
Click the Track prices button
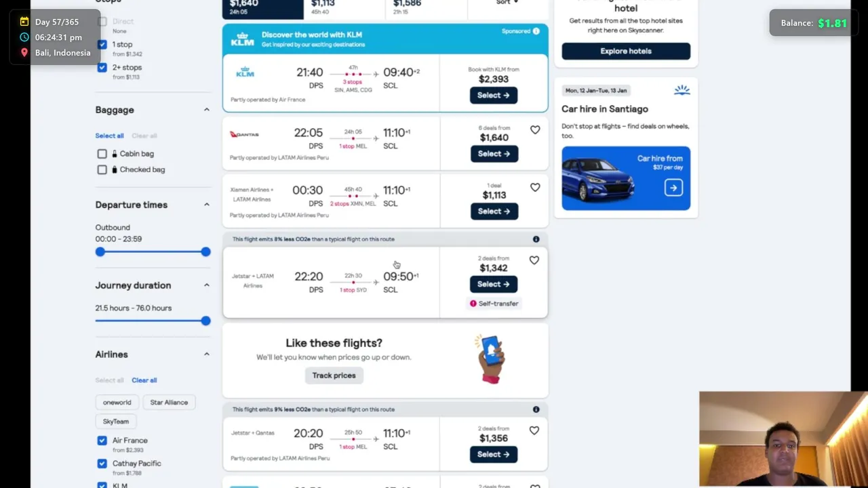point(334,375)
